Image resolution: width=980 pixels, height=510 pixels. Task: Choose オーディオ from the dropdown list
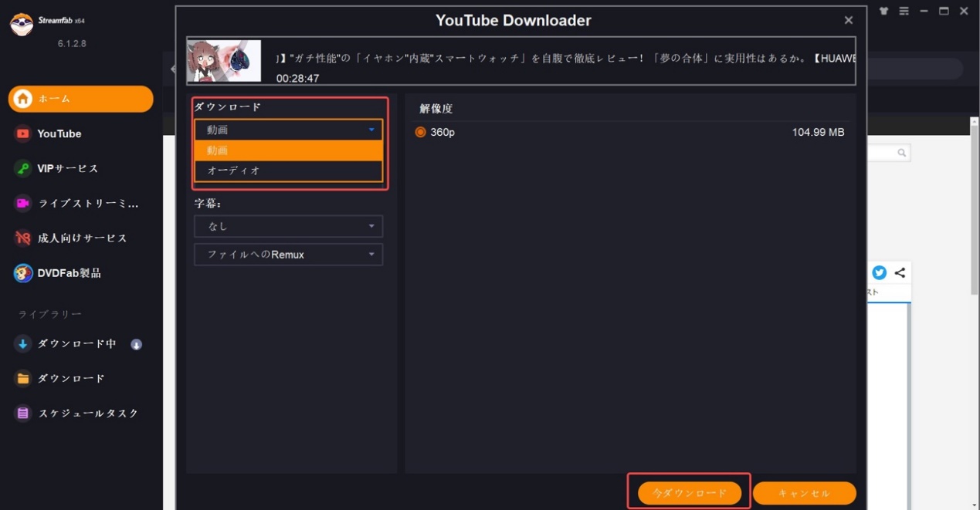tap(289, 171)
